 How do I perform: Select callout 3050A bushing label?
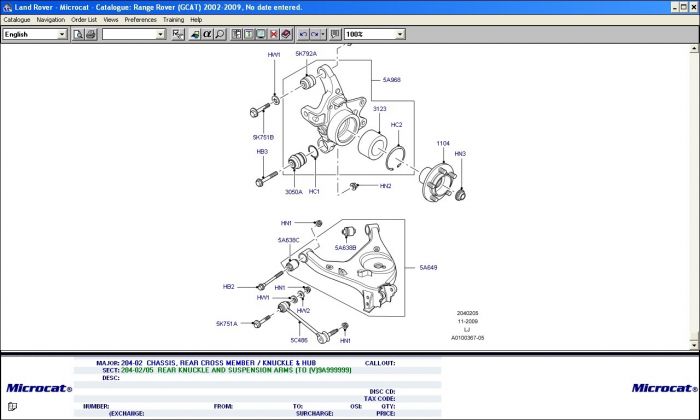pyautogui.click(x=294, y=192)
